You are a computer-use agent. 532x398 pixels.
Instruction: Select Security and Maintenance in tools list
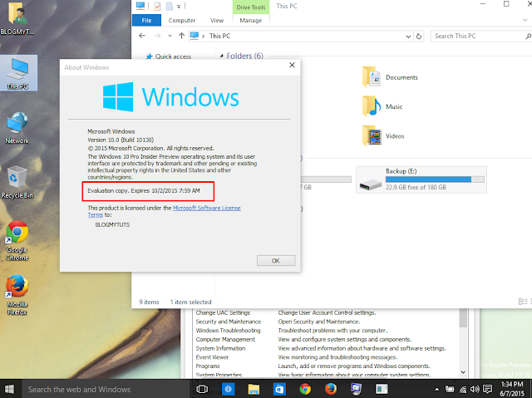pos(229,322)
